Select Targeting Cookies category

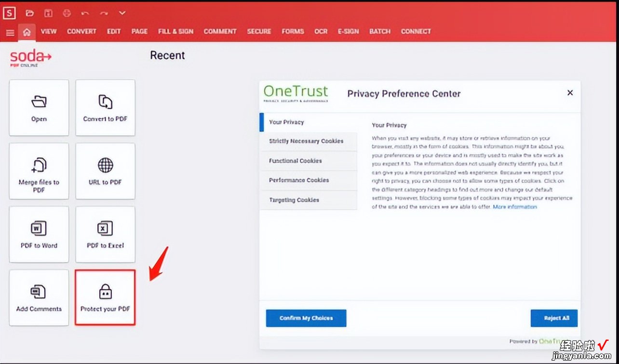click(x=309, y=200)
